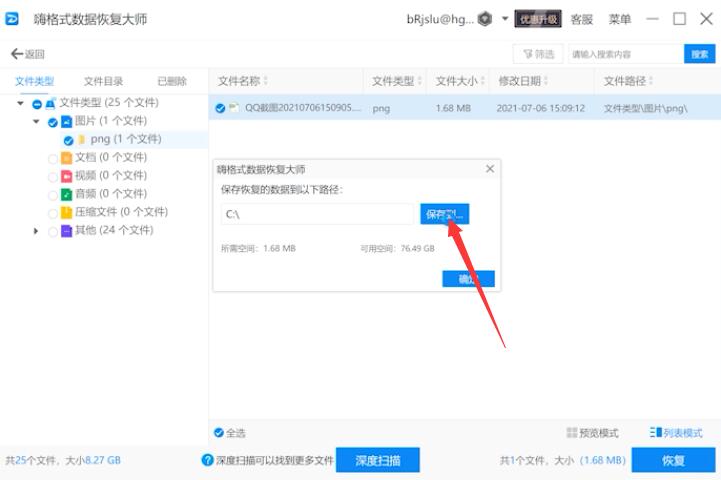Click the 1.68 MB size cell
This screenshot has width=721, height=480.
pyautogui.click(x=453, y=108)
